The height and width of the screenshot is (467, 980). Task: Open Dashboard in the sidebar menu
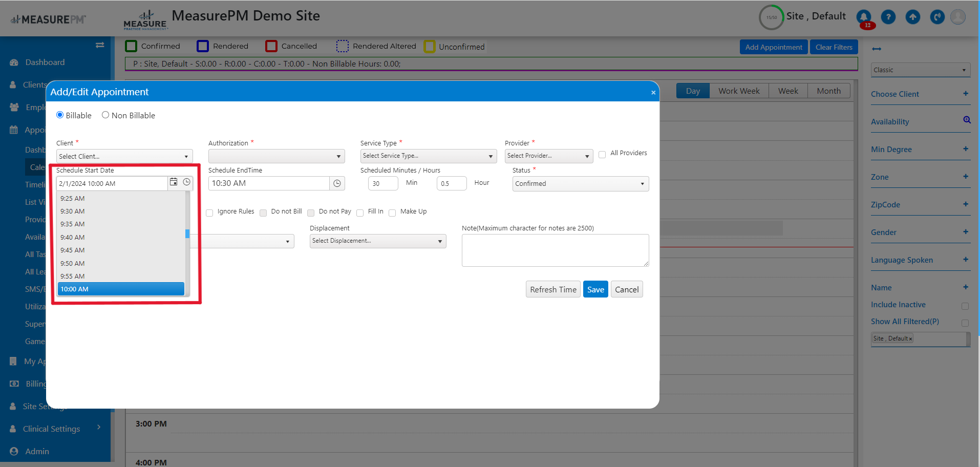tap(45, 62)
